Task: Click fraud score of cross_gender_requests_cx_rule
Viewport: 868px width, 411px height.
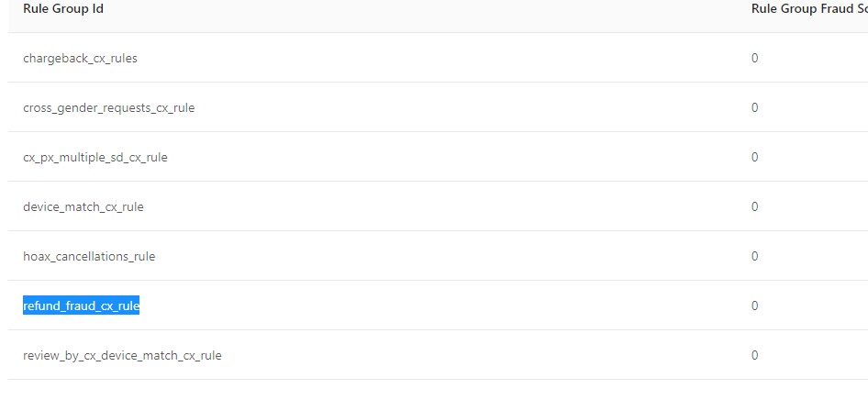Action: point(754,108)
